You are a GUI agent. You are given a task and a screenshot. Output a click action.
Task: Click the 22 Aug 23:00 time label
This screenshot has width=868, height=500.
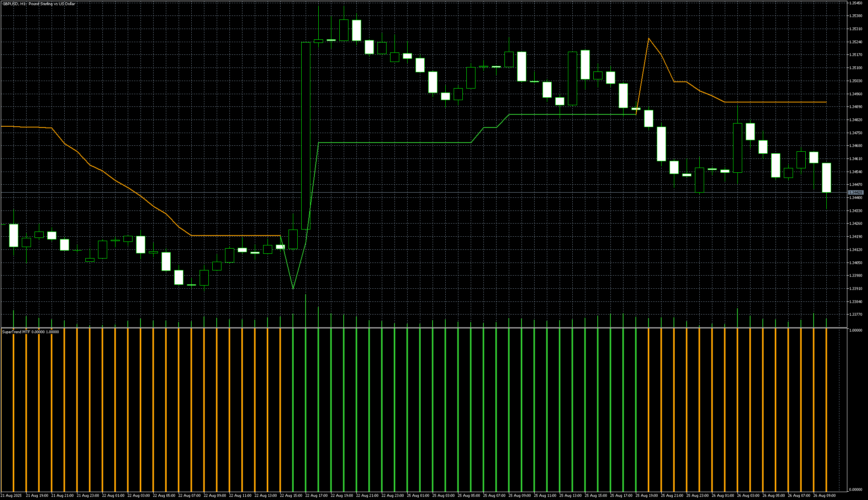(393, 496)
